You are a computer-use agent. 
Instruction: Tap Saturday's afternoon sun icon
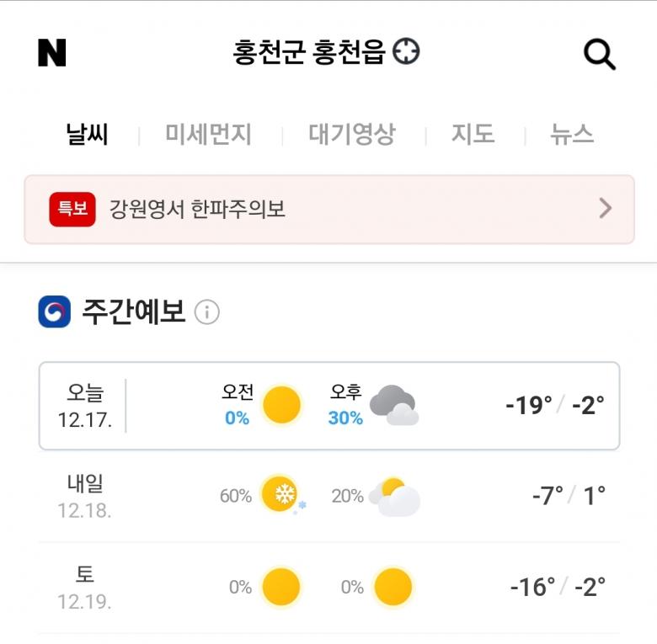click(x=393, y=587)
